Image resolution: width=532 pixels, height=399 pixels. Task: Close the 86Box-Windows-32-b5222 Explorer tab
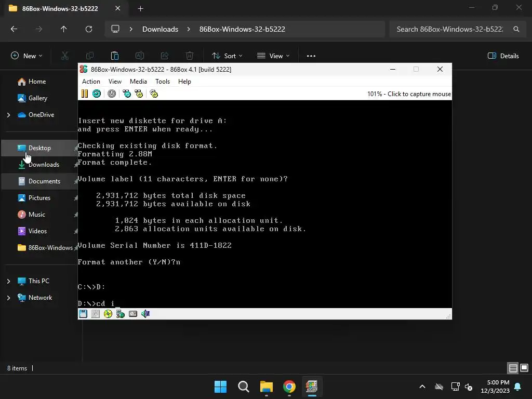[x=118, y=8]
